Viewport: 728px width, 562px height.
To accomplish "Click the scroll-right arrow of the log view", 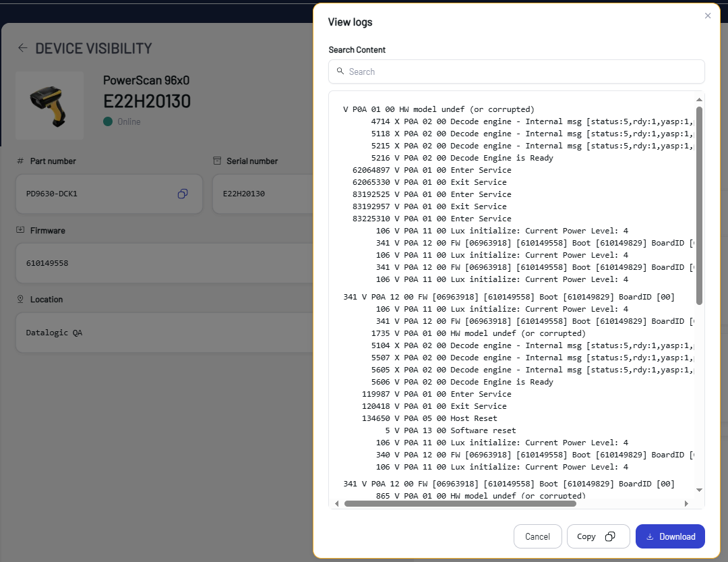I will (x=686, y=503).
